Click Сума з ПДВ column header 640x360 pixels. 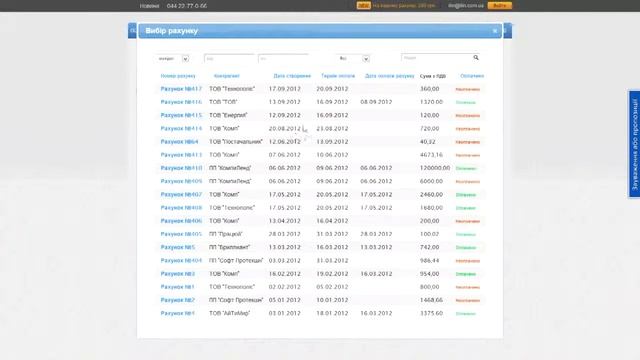[x=433, y=76]
